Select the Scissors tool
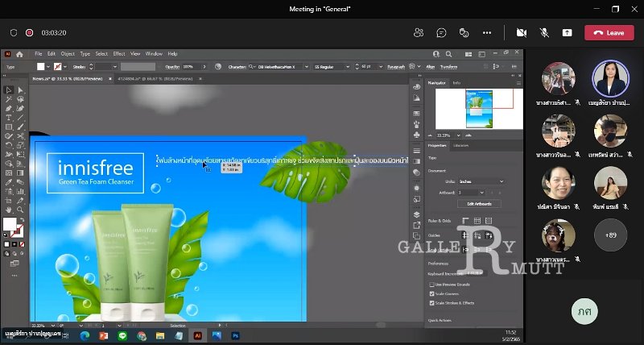This screenshot has width=644, height=345. (20, 136)
